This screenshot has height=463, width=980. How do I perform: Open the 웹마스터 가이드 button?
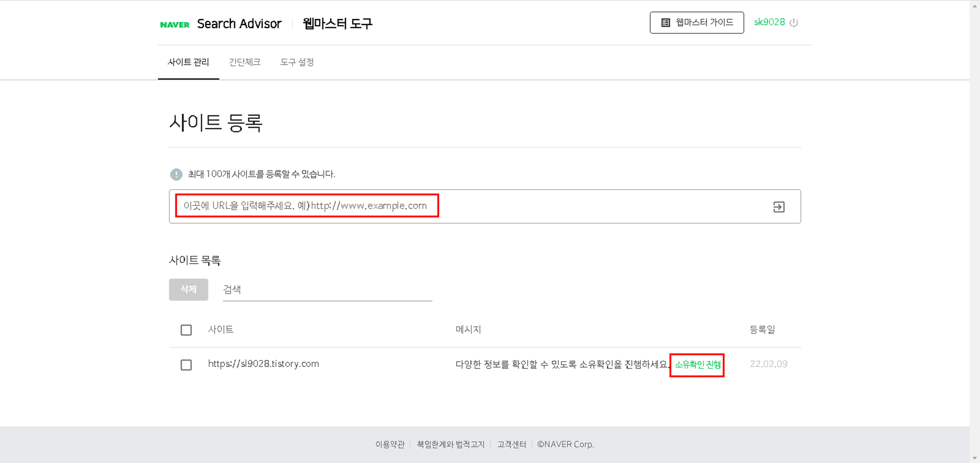click(697, 23)
